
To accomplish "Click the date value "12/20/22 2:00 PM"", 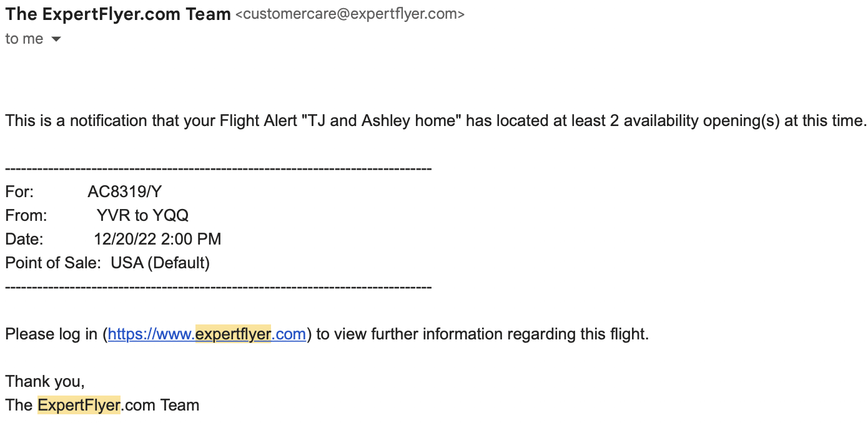I will click(x=157, y=240).
